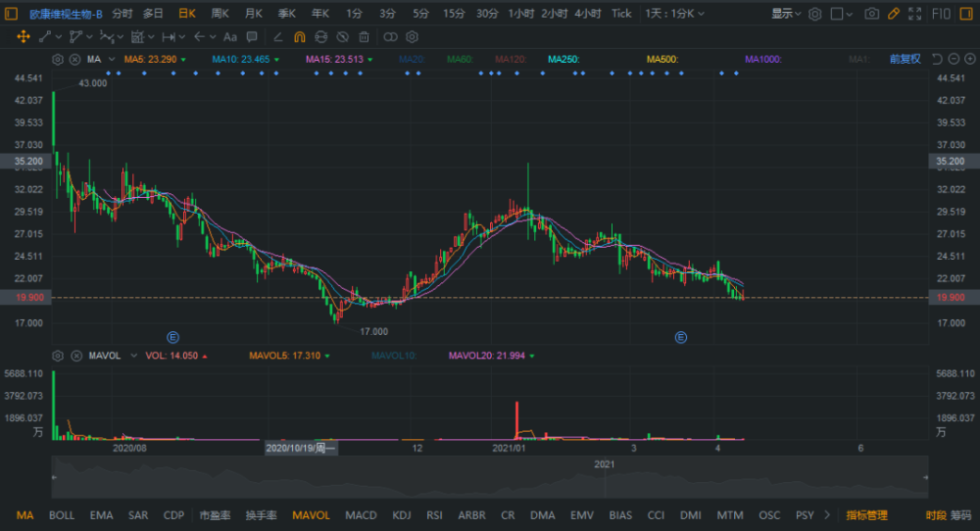Select the wave pattern drawing tool
The width and height of the screenshot is (980, 531).
click(x=107, y=37)
